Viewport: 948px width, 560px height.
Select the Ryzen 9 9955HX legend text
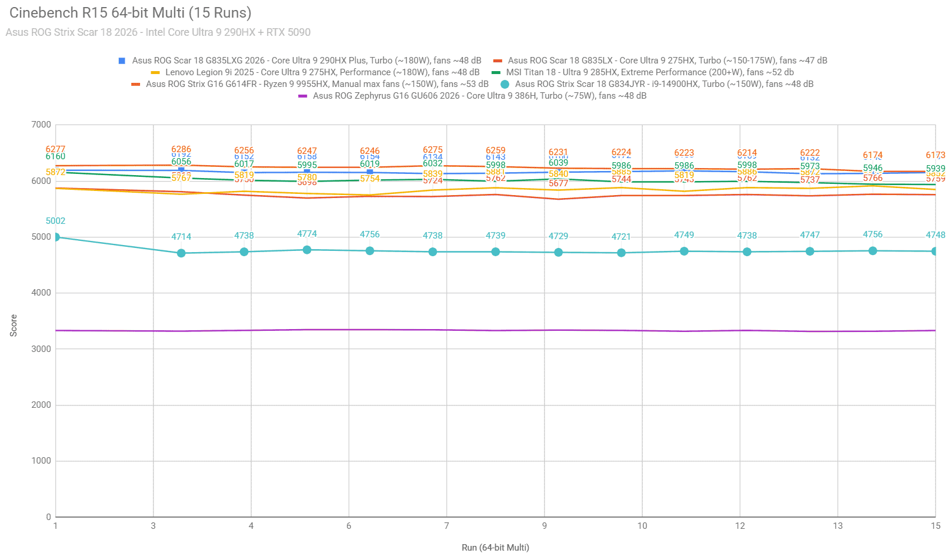pyautogui.click(x=317, y=84)
